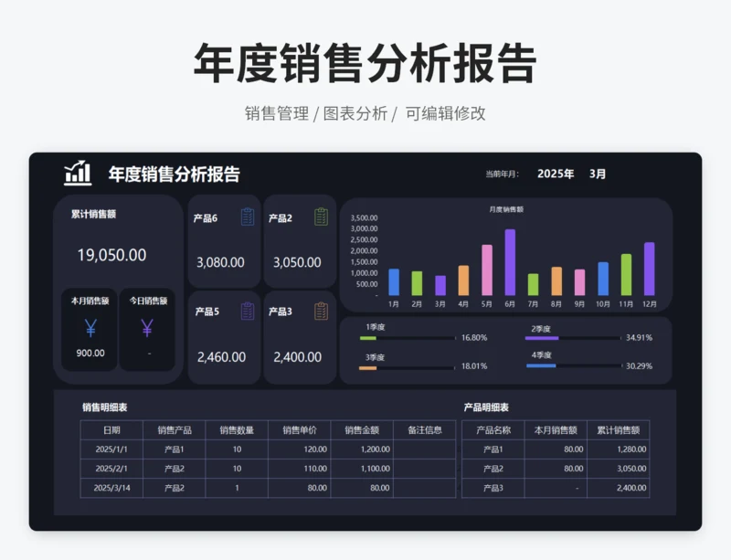Select the 2025年 year value

[556, 174]
